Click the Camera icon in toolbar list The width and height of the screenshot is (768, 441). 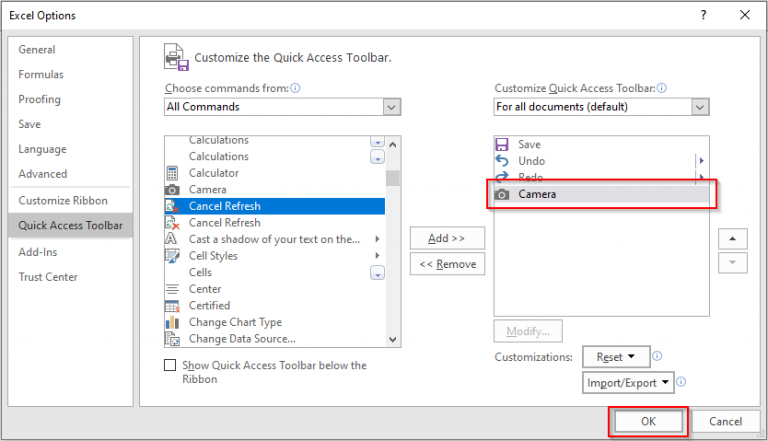[502, 195]
